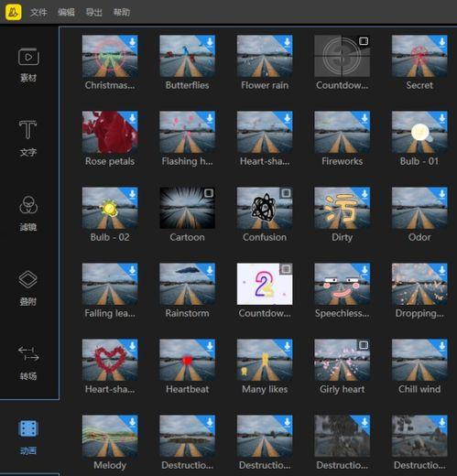Open the 导出 export menu
Screen dimensions: 457x476
(x=93, y=12)
